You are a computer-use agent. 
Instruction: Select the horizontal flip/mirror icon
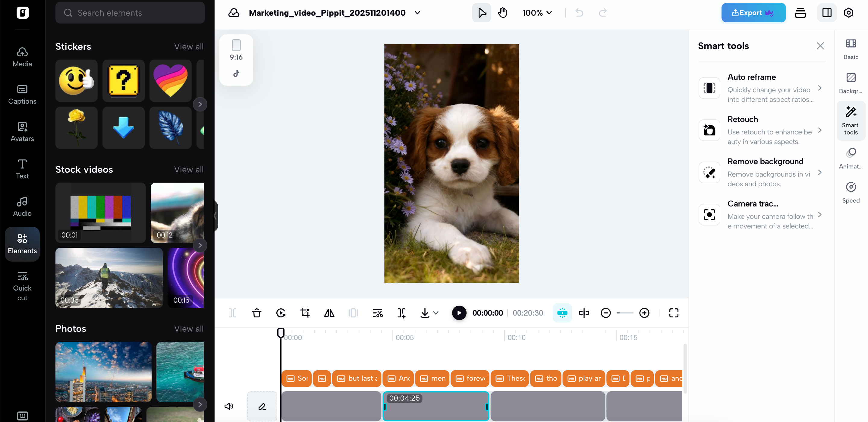[329, 313]
